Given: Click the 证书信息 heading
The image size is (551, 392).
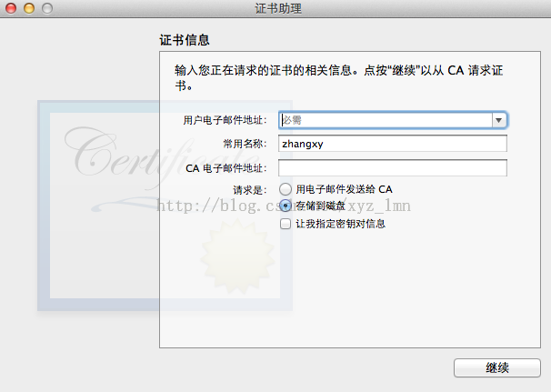Looking at the screenshot, I should [x=185, y=40].
